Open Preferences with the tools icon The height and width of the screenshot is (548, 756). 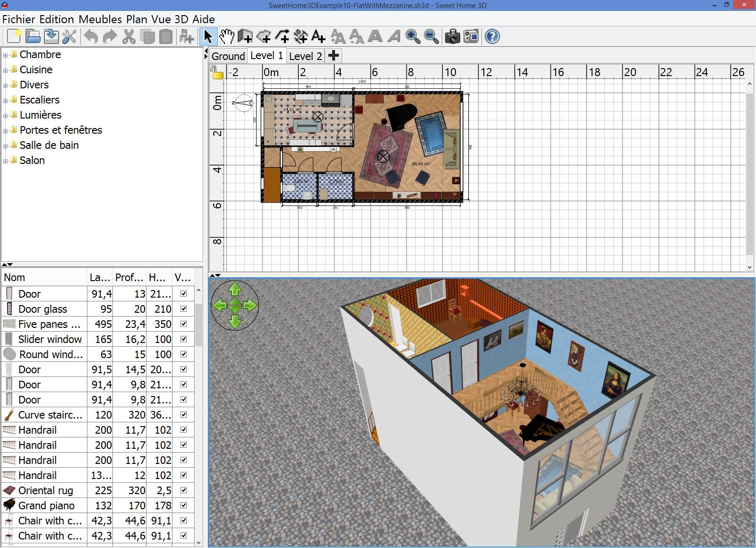[69, 36]
